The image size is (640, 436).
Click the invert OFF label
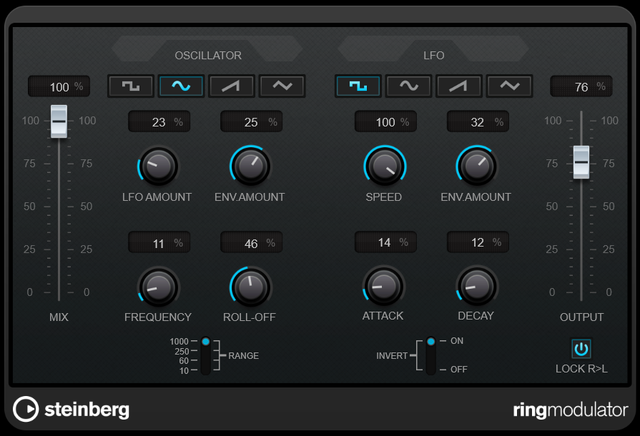pyautogui.click(x=459, y=369)
